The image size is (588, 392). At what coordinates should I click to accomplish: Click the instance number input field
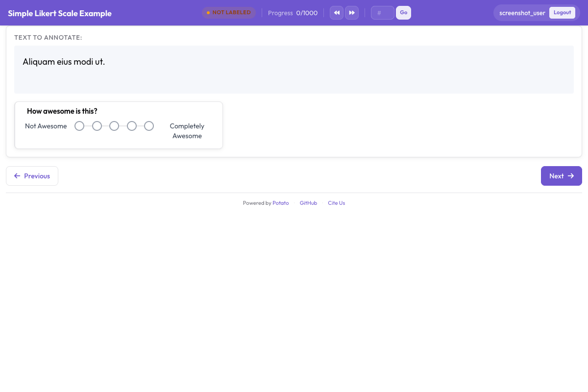(382, 13)
